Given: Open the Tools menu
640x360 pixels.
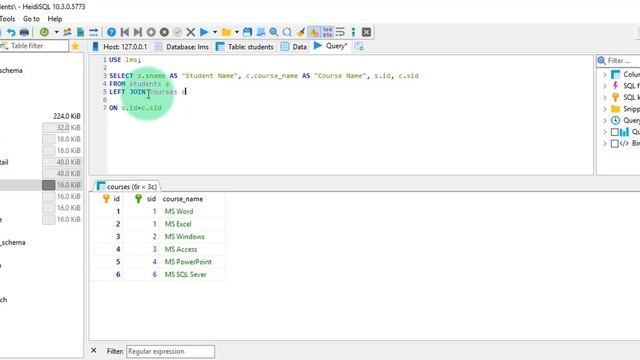Looking at the screenshot, I should [x=7, y=19].
